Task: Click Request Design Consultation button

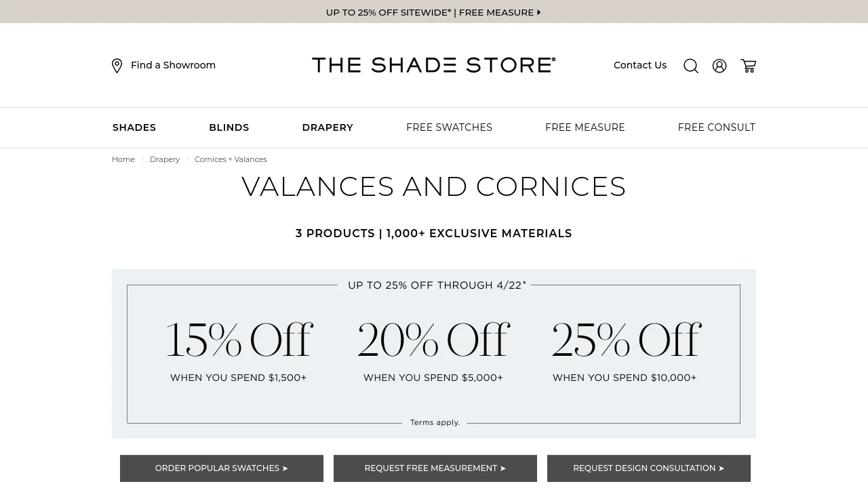Action: (x=649, y=468)
